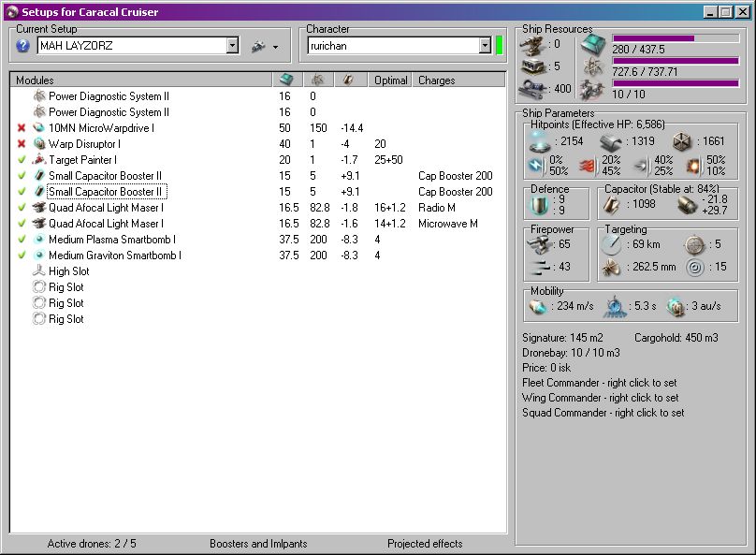Open the Boosters and Implants section
The image size is (756, 555).
pos(258,544)
